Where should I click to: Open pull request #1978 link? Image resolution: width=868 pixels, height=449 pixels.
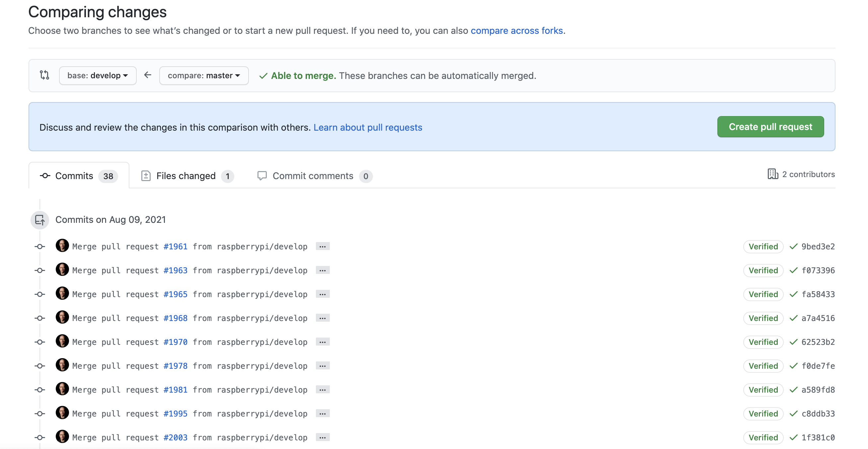pyautogui.click(x=175, y=366)
